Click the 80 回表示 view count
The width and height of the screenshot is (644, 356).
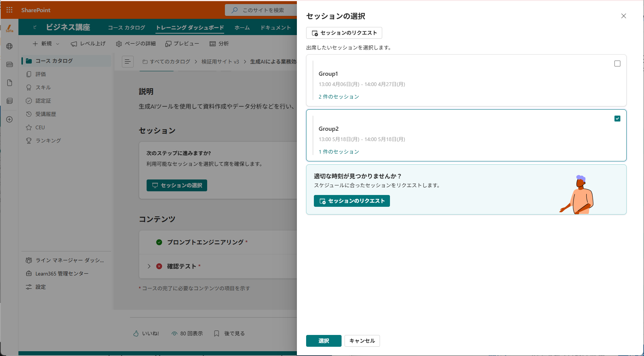(187, 333)
